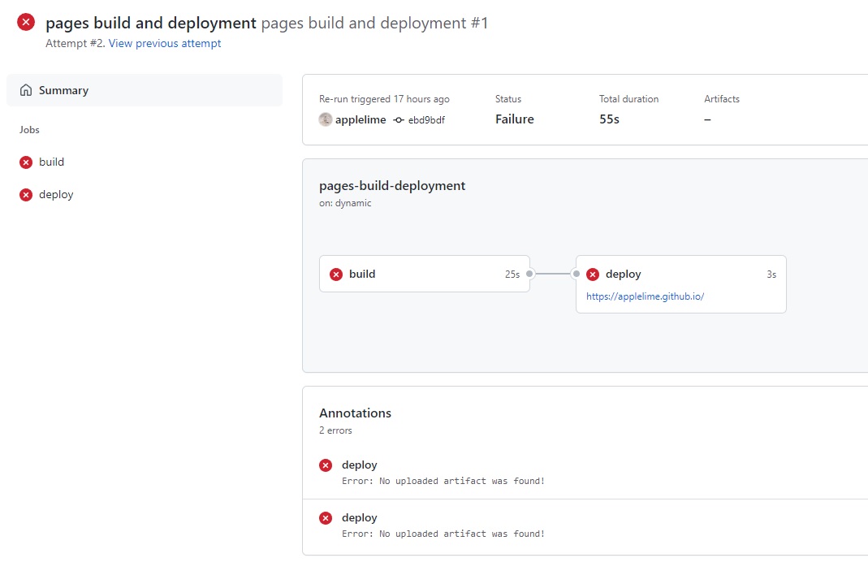Click the error icon of second deploy annotation
The width and height of the screenshot is (868, 588).
[326, 517]
